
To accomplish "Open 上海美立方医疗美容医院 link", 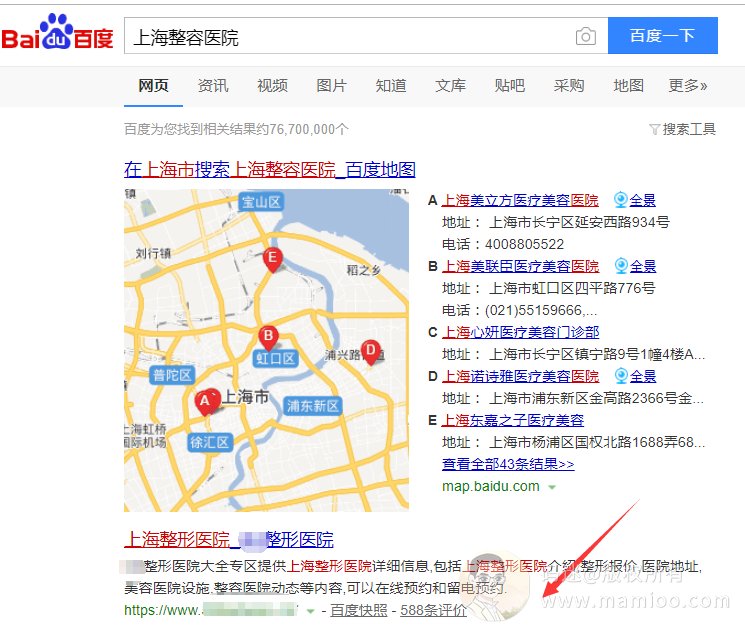I will coord(520,200).
